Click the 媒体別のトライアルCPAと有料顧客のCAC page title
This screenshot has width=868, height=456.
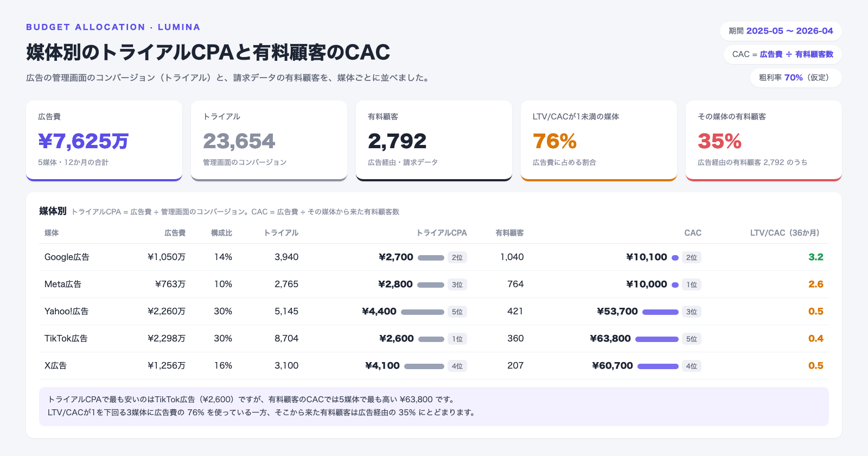208,52
